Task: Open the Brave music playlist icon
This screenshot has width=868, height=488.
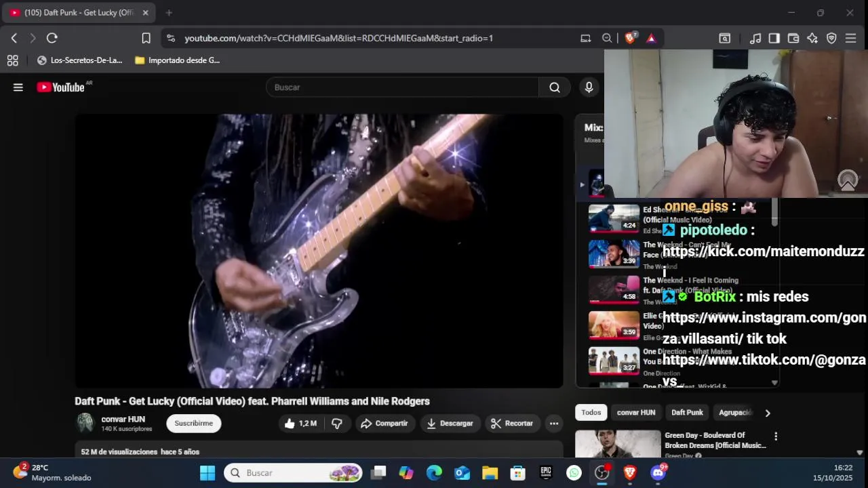Action: pos(755,38)
